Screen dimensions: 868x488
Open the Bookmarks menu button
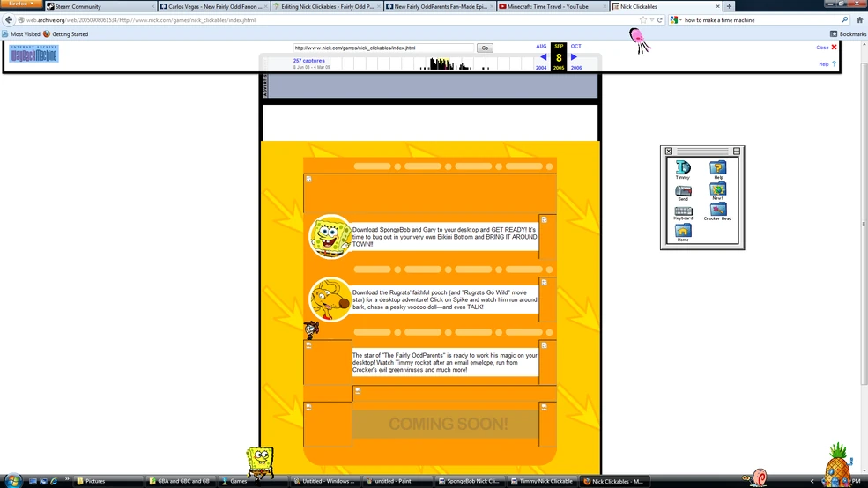pos(848,34)
